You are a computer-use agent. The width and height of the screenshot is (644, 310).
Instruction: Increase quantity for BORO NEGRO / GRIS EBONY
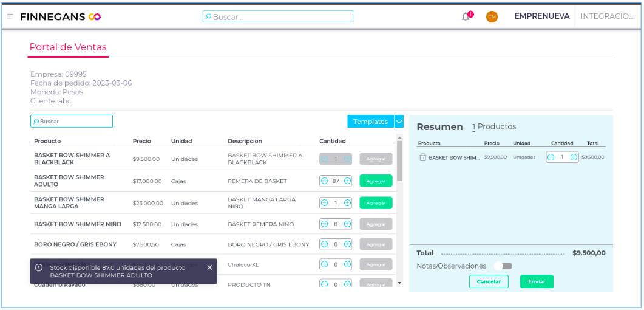click(347, 244)
